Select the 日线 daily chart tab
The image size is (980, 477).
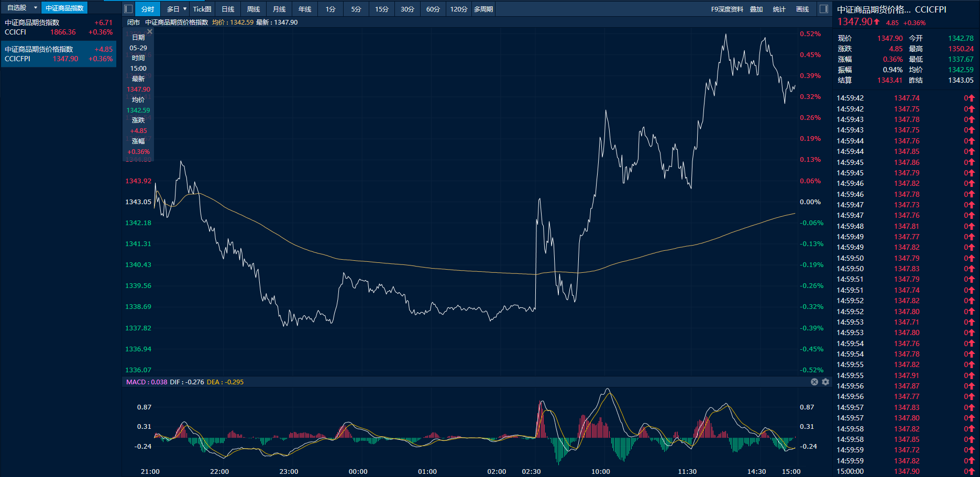click(228, 9)
